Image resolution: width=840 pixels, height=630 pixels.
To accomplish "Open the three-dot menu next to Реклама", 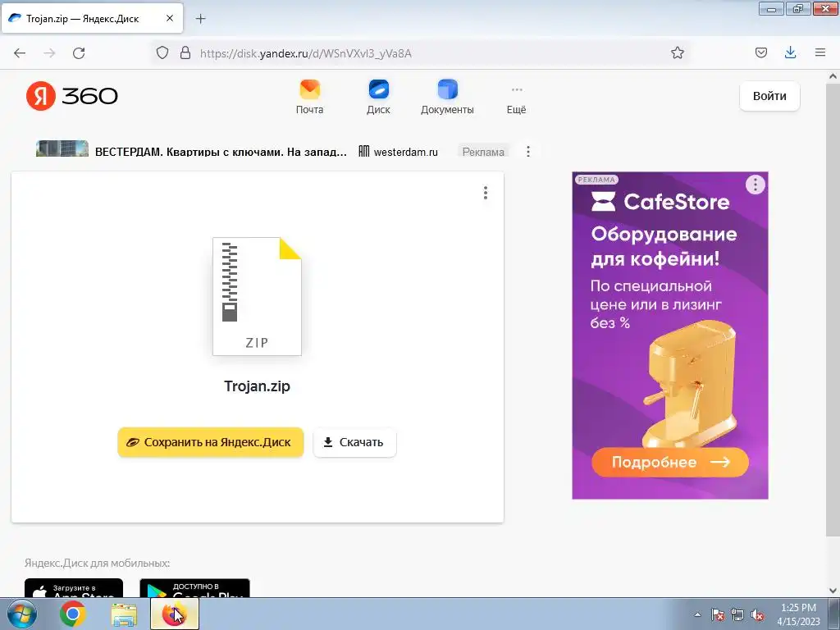I will click(528, 152).
